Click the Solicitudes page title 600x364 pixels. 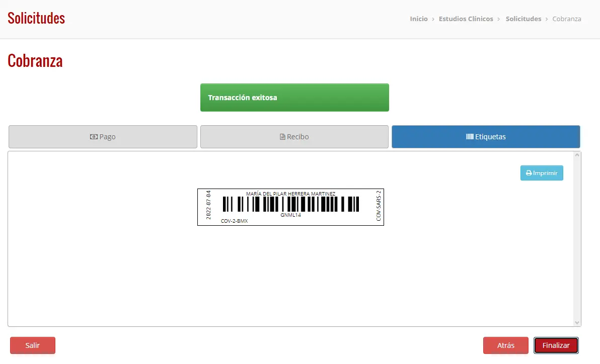tap(36, 18)
